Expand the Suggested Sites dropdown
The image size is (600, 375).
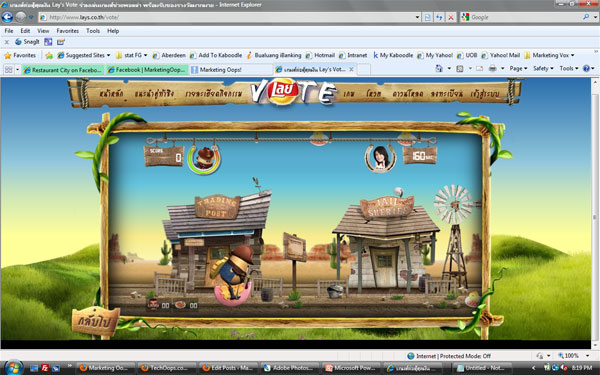coord(108,55)
